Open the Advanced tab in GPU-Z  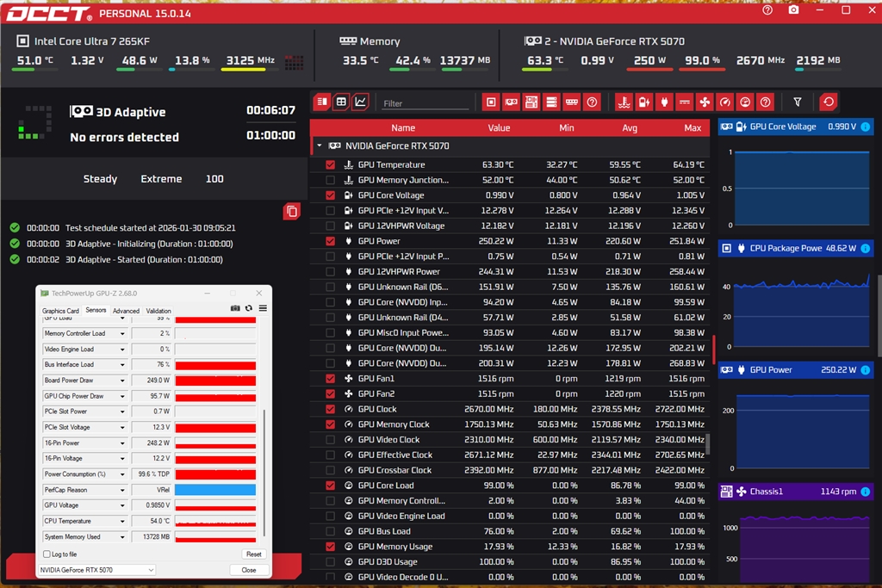click(x=126, y=311)
